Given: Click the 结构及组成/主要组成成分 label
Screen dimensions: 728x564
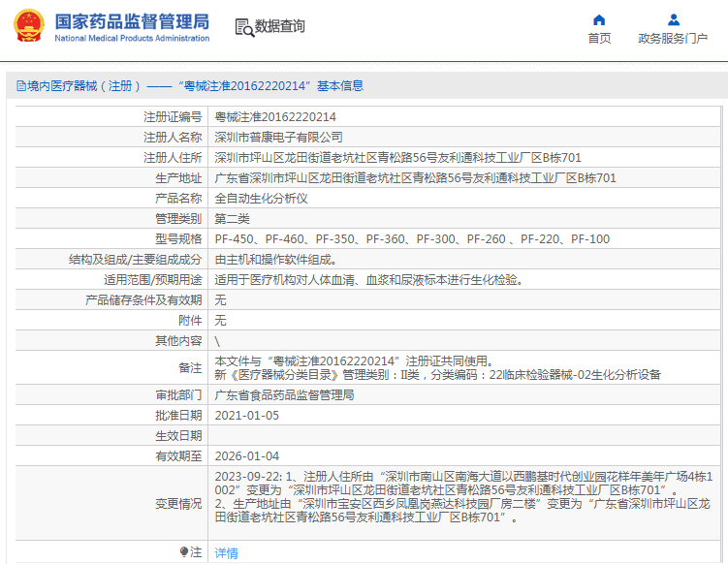Looking at the screenshot, I should [x=135, y=260].
